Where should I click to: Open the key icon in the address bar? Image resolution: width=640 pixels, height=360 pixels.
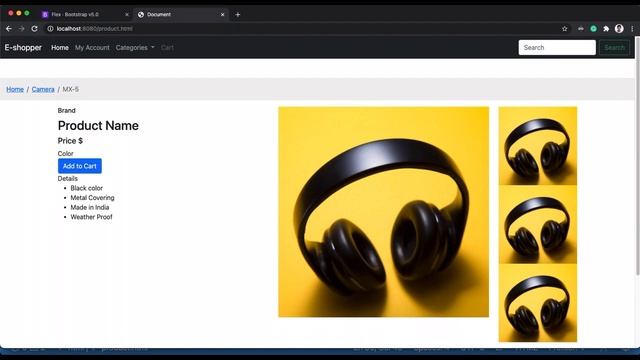point(580,29)
